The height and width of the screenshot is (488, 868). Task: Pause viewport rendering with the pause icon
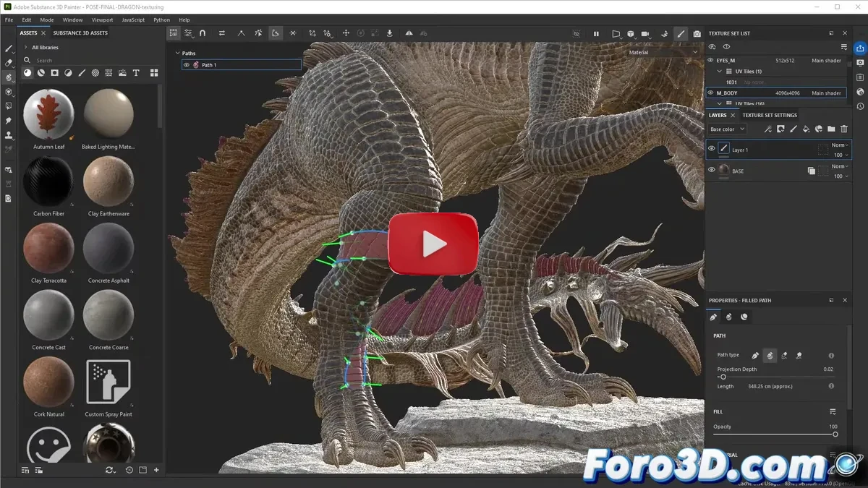pos(596,33)
